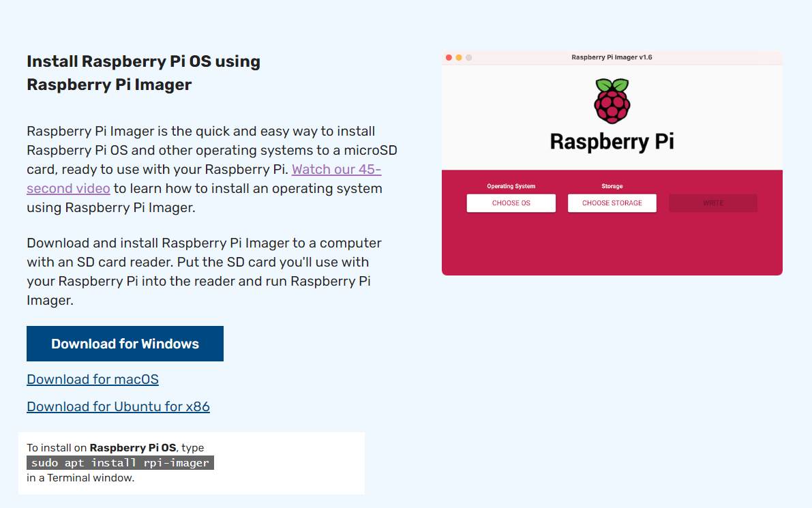Click the grey zoom dot in Imager window
The image size is (812, 508).
pyautogui.click(x=469, y=58)
